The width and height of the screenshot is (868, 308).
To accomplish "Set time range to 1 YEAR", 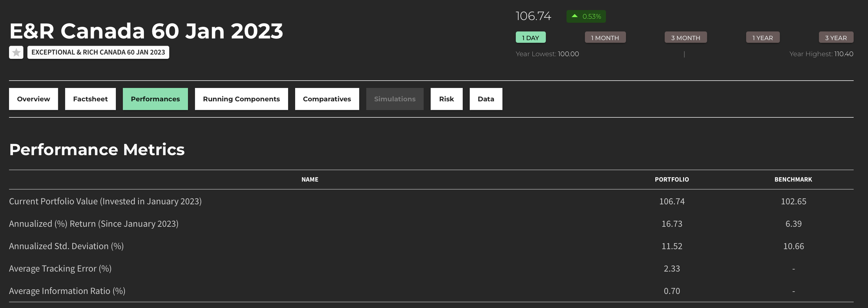I will [x=762, y=38].
